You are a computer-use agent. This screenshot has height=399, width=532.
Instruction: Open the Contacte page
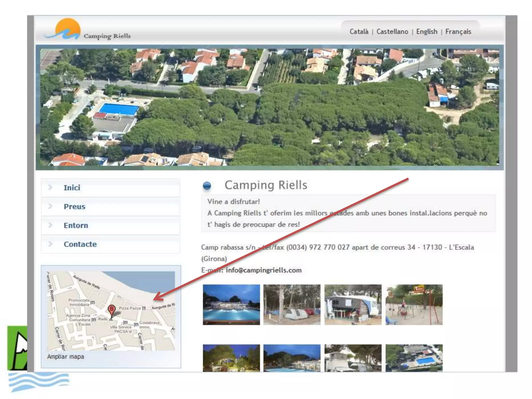(80, 244)
